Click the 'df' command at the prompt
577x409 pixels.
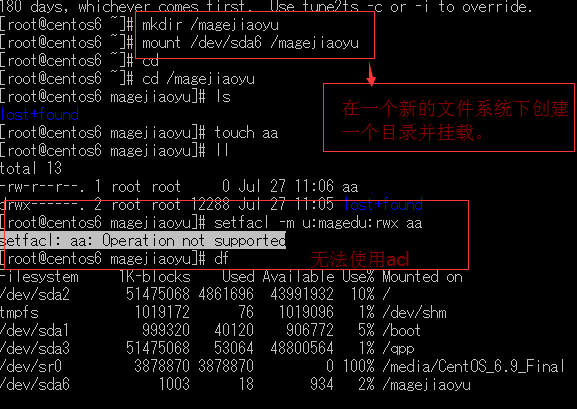[x=222, y=259]
